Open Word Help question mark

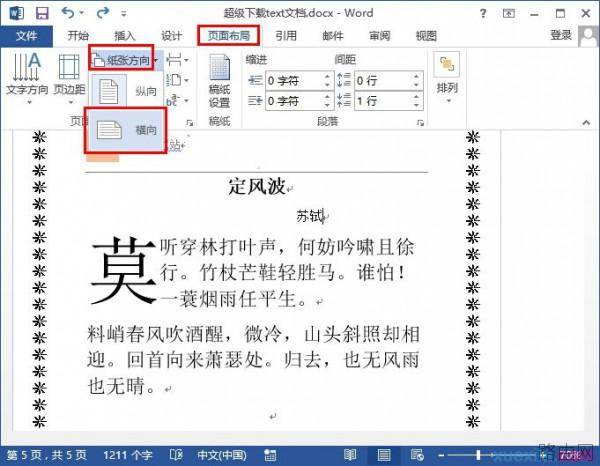(x=483, y=14)
